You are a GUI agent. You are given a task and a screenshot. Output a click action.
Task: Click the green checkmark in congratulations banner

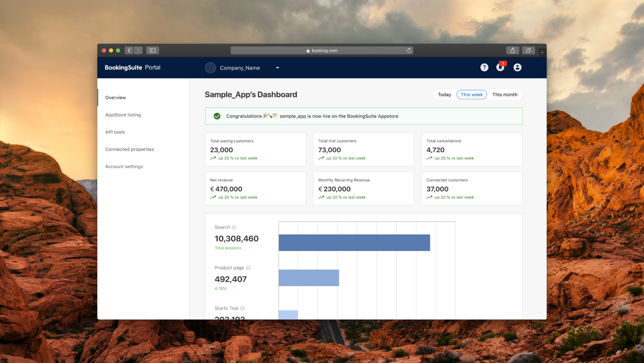coord(217,116)
